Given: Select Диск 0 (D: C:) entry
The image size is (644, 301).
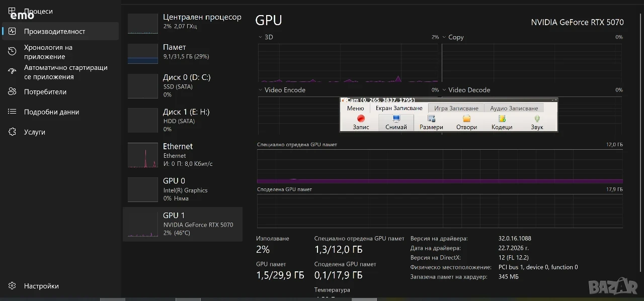Looking at the screenshot, I should coord(183,85).
